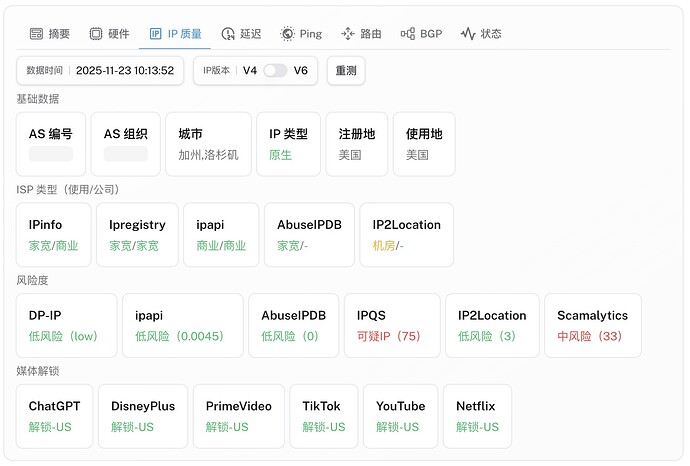690x466 pixels.
Task: Click the Scamalytics 中风险 card
Action: tap(592, 325)
